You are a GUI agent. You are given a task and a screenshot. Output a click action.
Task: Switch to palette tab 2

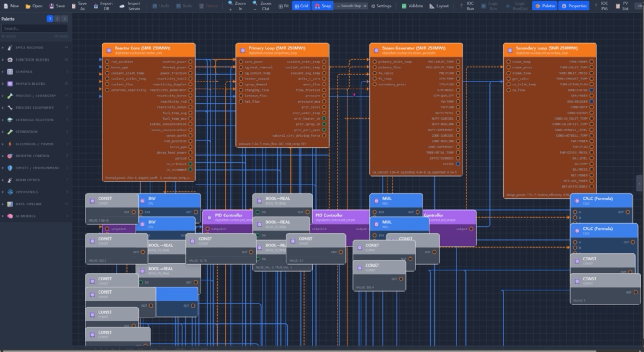click(x=57, y=19)
